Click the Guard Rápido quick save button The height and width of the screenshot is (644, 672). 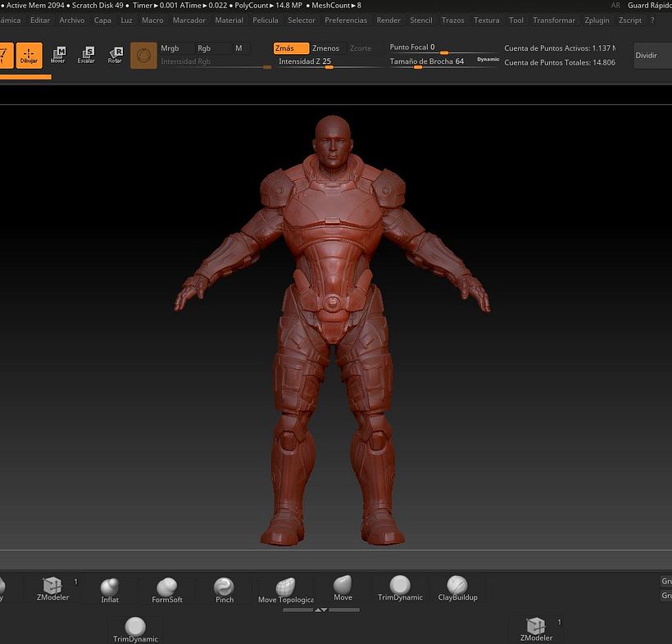(x=649, y=6)
